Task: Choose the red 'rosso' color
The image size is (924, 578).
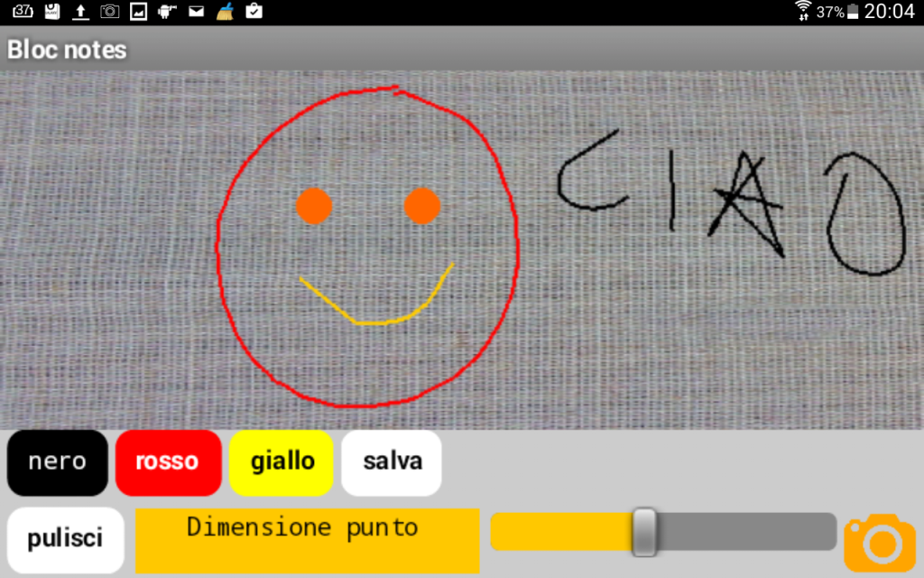Action: (x=168, y=462)
